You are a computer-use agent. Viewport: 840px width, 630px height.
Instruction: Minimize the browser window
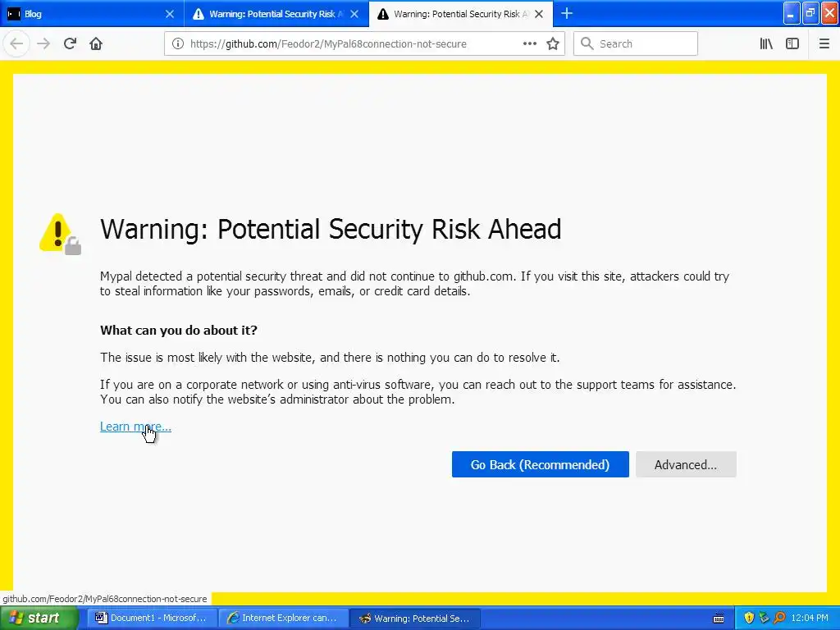pyautogui.click(x=792, y=13)
